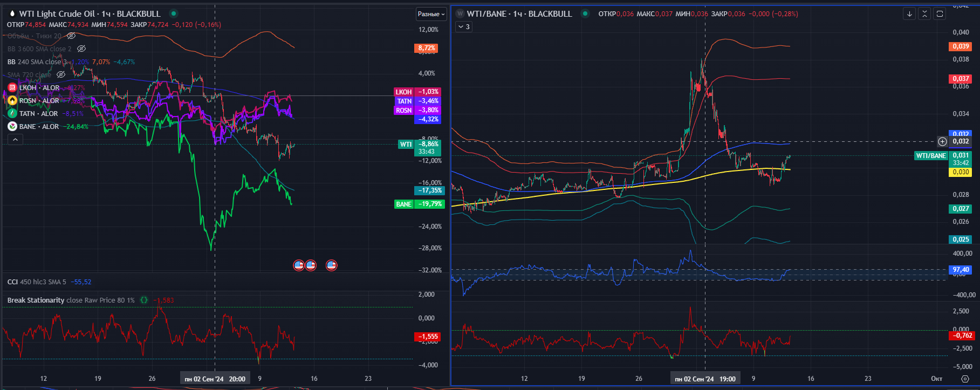Click right chart date label 02 Сен '24 19:00
Image resolution: width=980 pixels, height=390 pixels.
click(x=705, y=379)
